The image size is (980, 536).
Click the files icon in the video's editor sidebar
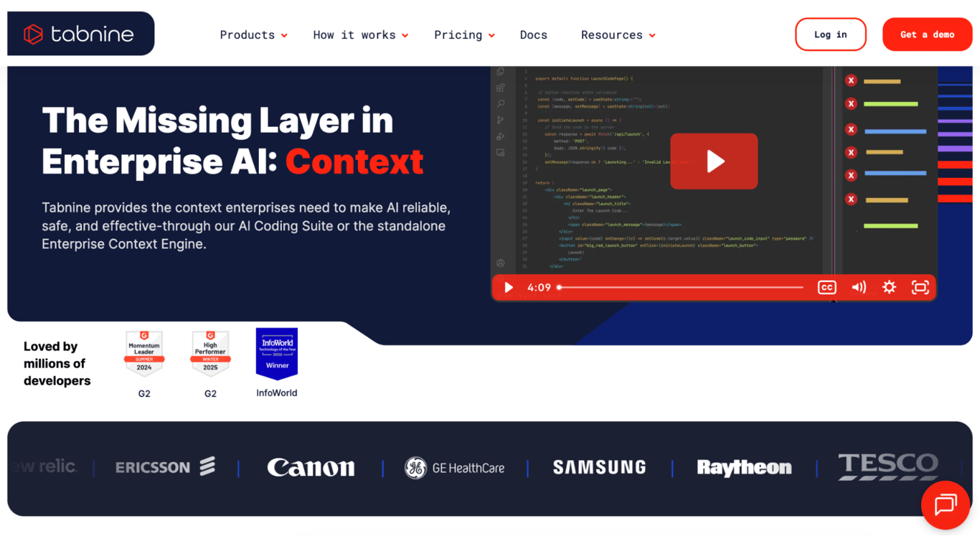(x=500, y=72)
